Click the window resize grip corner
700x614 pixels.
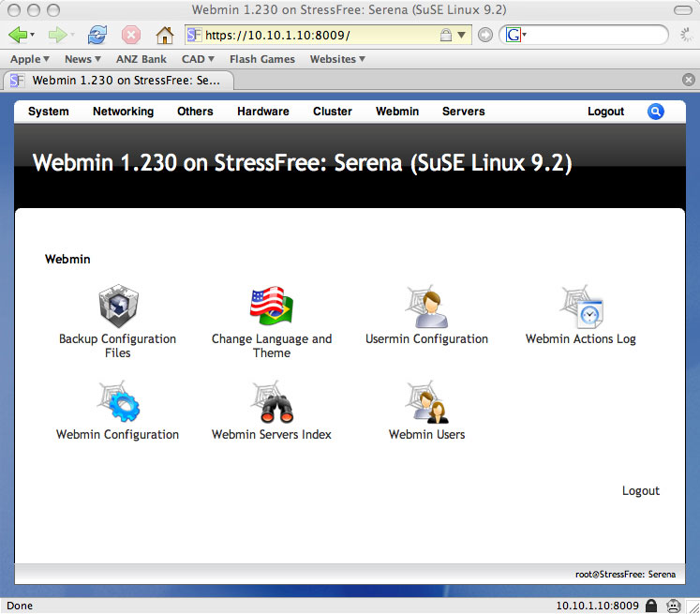point(693,607)
